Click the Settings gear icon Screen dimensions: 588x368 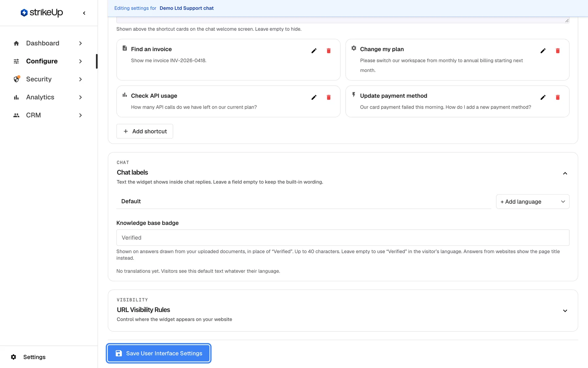coord(13,357)
